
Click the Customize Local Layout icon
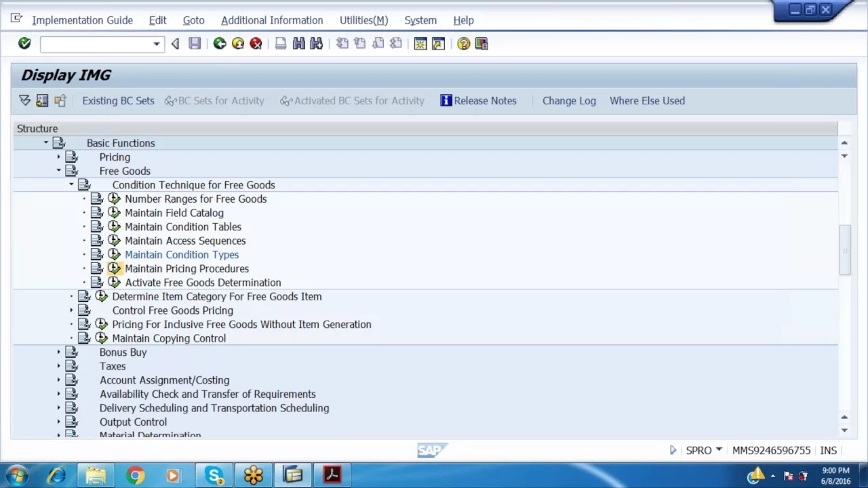pyautogui.click(x=481, y=43)
